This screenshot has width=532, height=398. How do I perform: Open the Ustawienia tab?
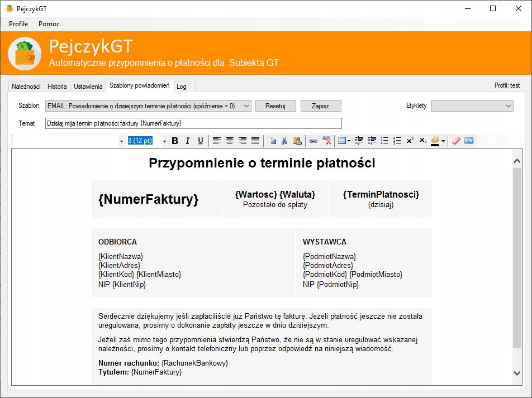click(88, 87)
